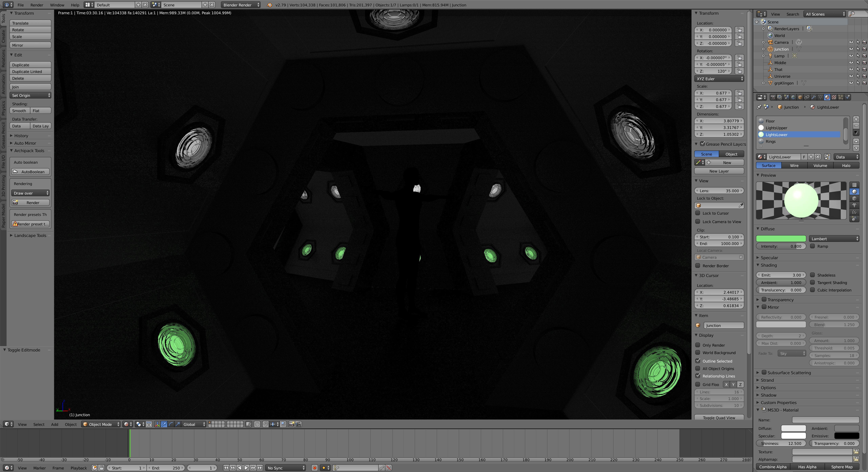
Task: Click the green diffuse color swatch
Action: pos(781,239)
